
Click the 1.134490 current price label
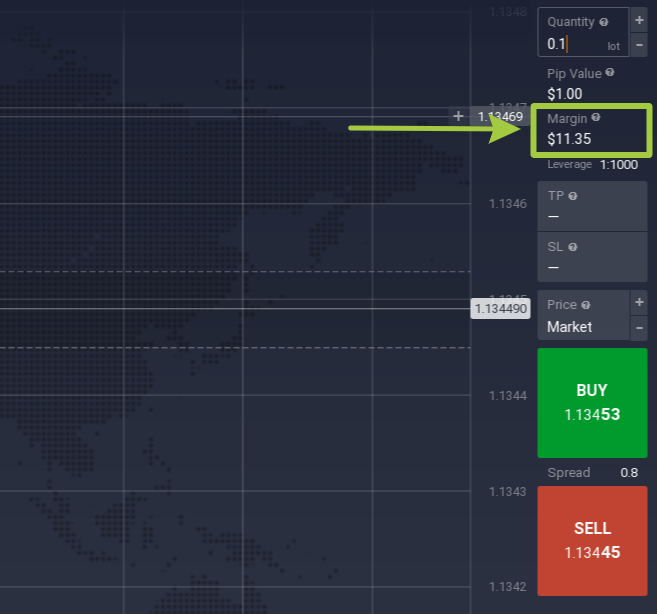pos(499,309)
